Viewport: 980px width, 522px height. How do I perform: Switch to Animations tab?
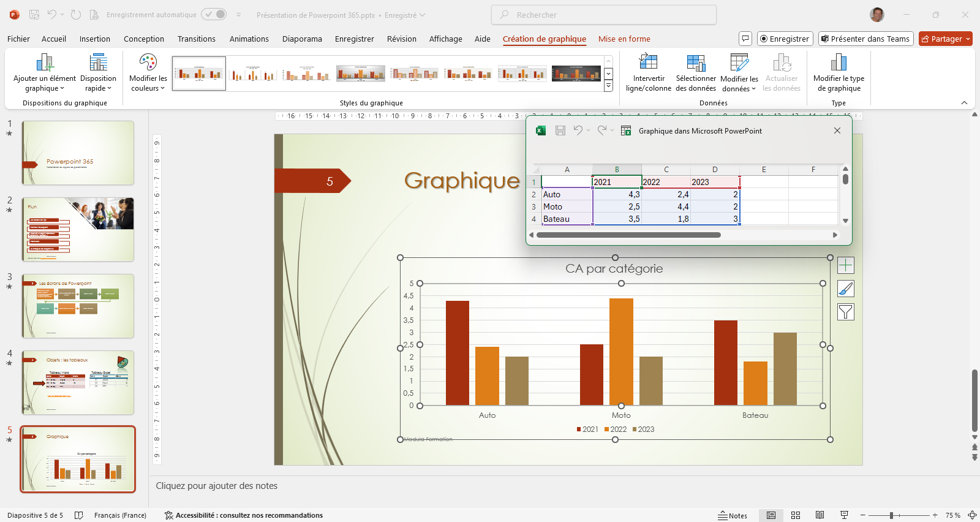click(249, 39)
